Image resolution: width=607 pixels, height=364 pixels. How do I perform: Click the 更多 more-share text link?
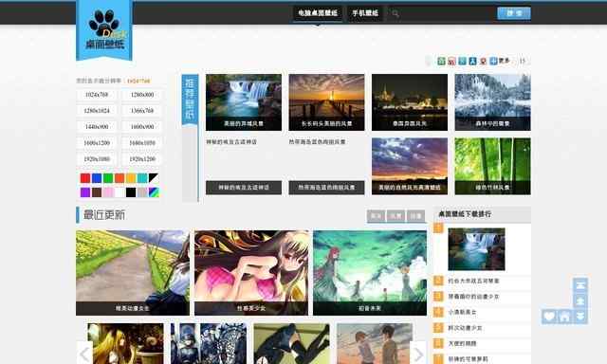(504, 61)
